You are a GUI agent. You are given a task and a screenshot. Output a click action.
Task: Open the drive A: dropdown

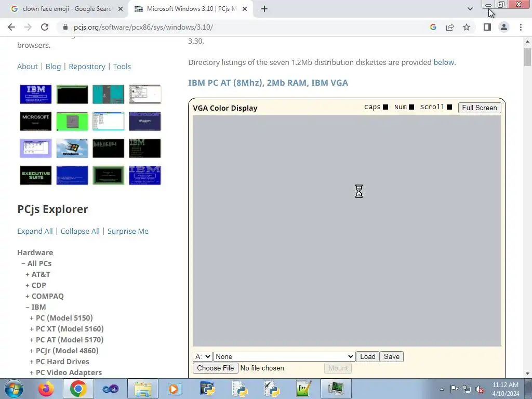pos(203,356)
